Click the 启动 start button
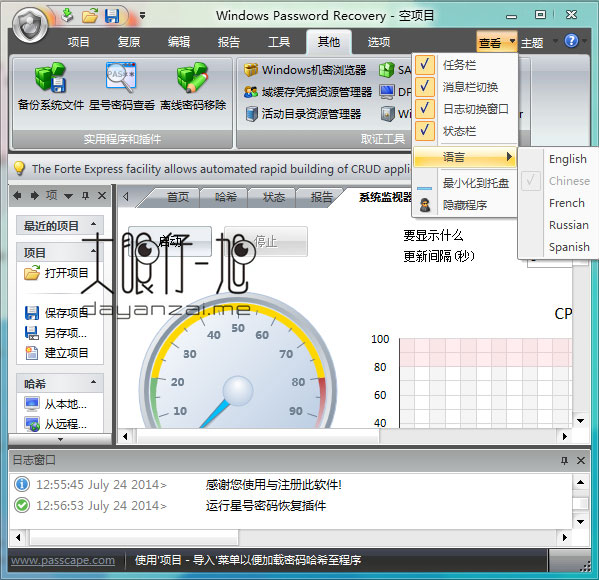 [x=170, y=241]
